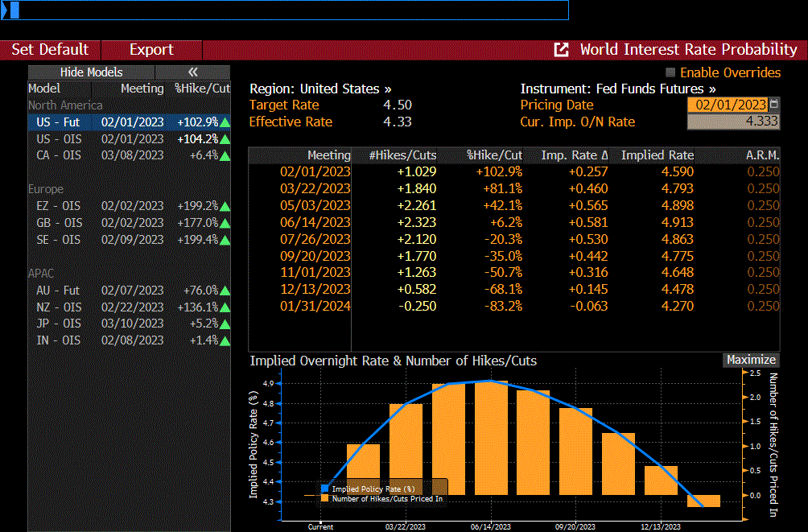The image size is (808, 532).
Task: Collapse models panel with double chevron
Action: pyautogui.click(x=192, y=72)
